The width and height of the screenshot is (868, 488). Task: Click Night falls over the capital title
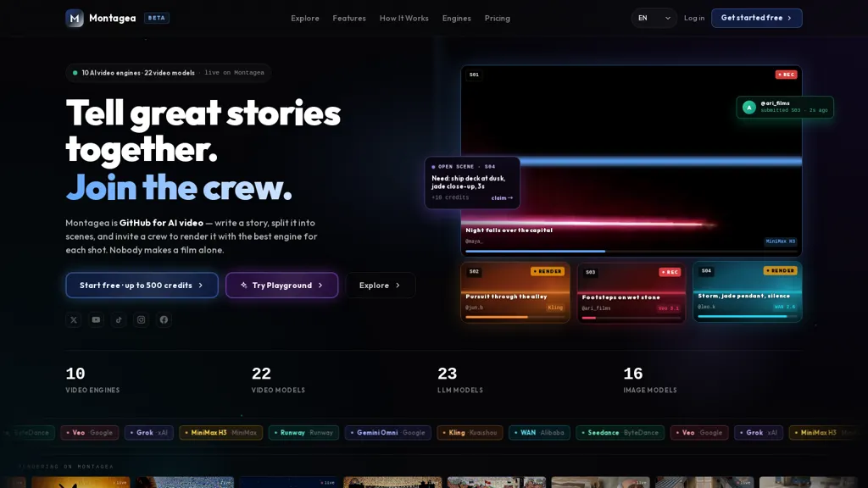[x=509, y=230]
